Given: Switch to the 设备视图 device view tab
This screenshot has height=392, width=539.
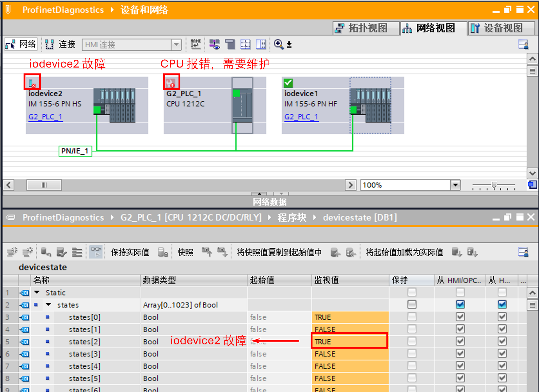Looking at the screenshot, I should (502, 28).
